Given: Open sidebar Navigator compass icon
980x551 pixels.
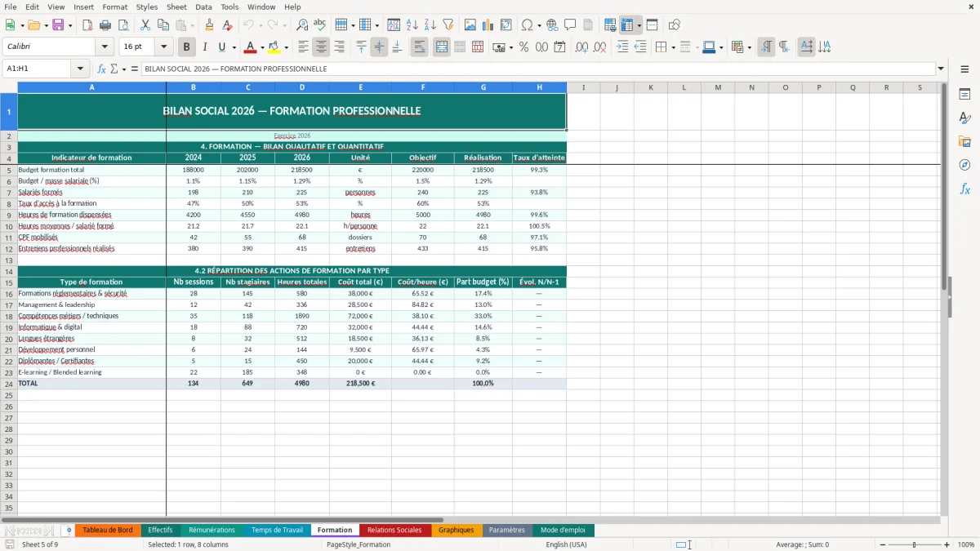Looking at the screenshot, I should click(x=964, y=165).
